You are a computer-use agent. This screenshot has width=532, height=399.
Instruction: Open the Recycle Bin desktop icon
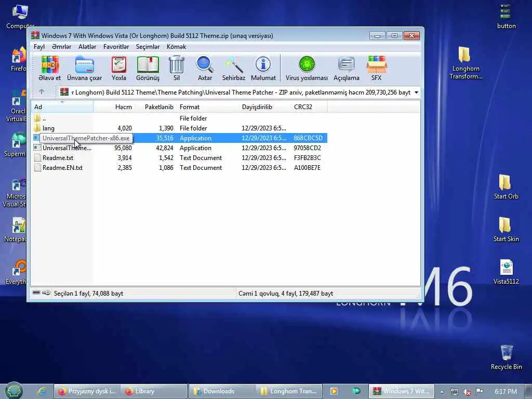(506, 357)
